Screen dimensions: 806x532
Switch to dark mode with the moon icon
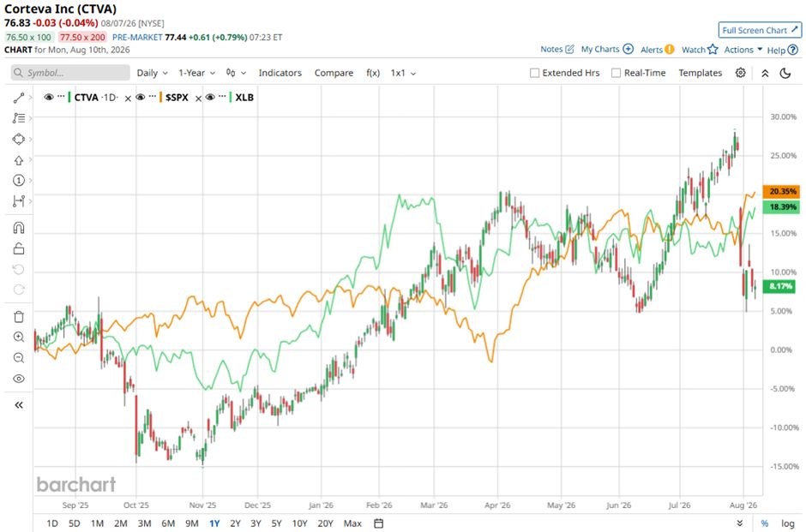(785, 73)
